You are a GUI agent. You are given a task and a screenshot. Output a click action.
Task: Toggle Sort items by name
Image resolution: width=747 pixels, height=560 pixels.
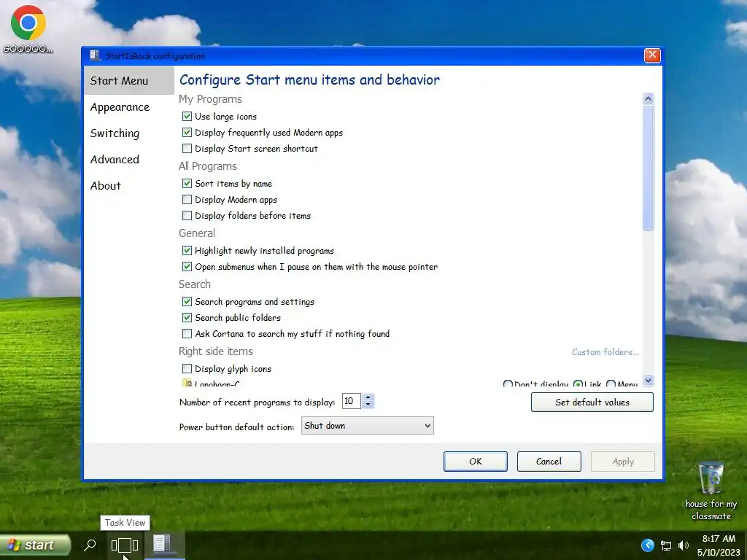187,183
